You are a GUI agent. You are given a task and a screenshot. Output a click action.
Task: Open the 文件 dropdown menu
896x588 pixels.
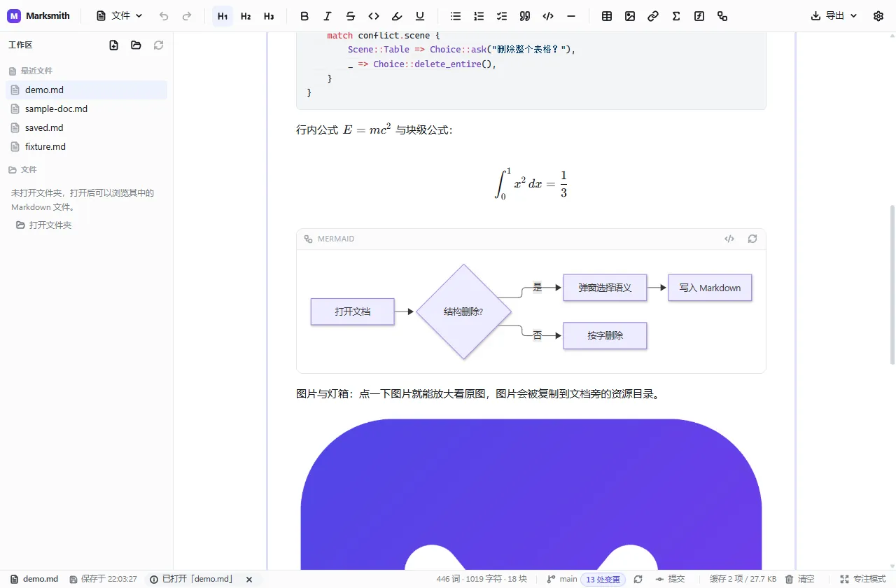coord(120,15)
